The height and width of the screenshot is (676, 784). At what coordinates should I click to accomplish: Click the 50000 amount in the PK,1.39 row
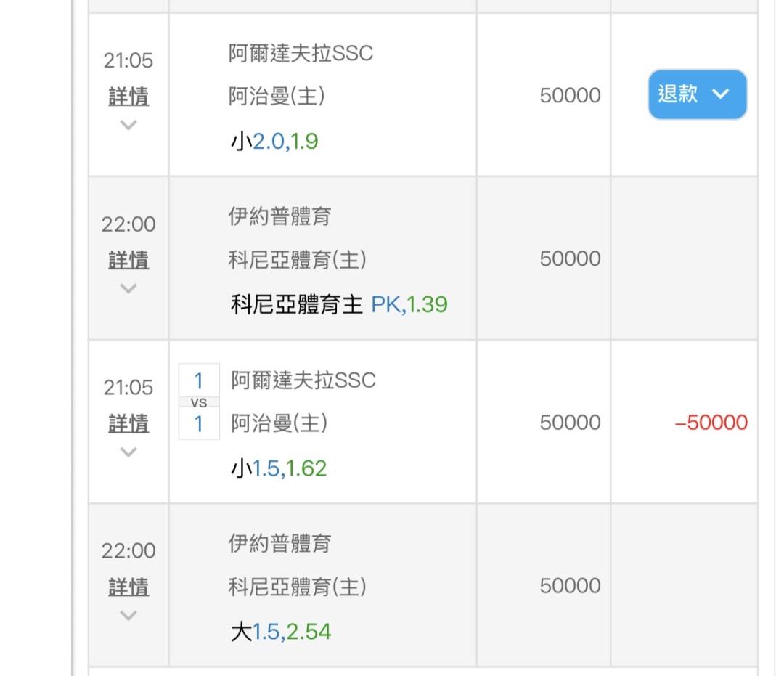[570, 259]
